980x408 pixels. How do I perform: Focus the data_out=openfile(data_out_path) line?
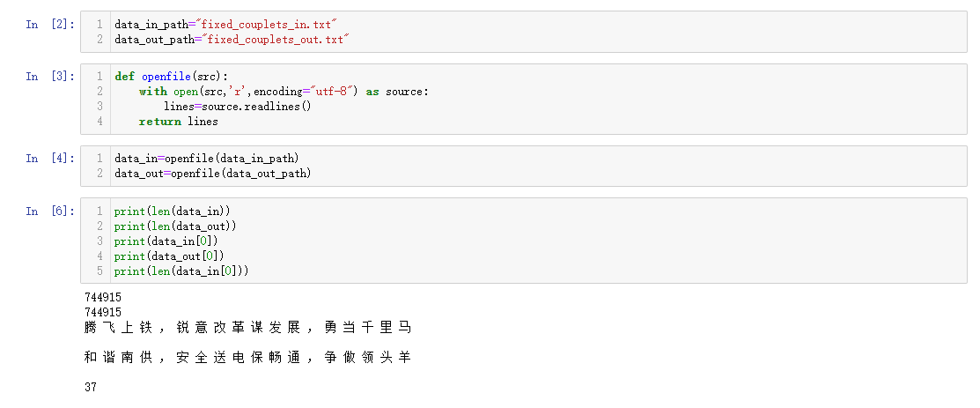212,174
